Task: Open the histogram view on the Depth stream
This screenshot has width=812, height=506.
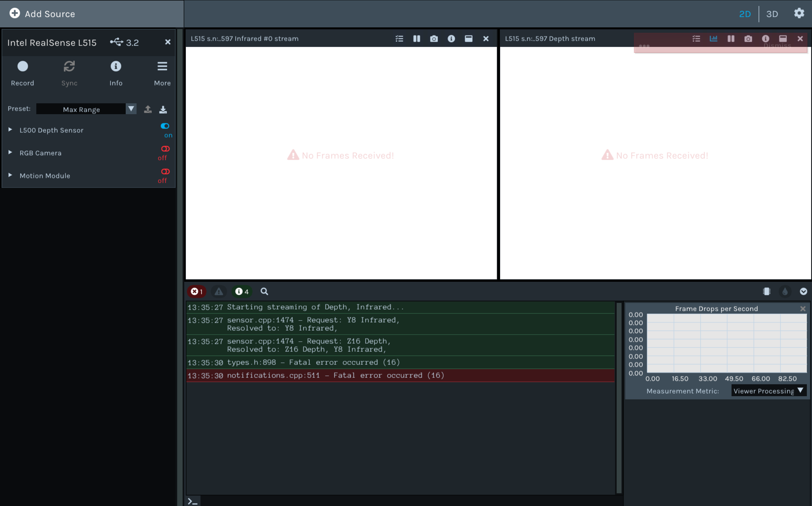Action: [714, 39]
